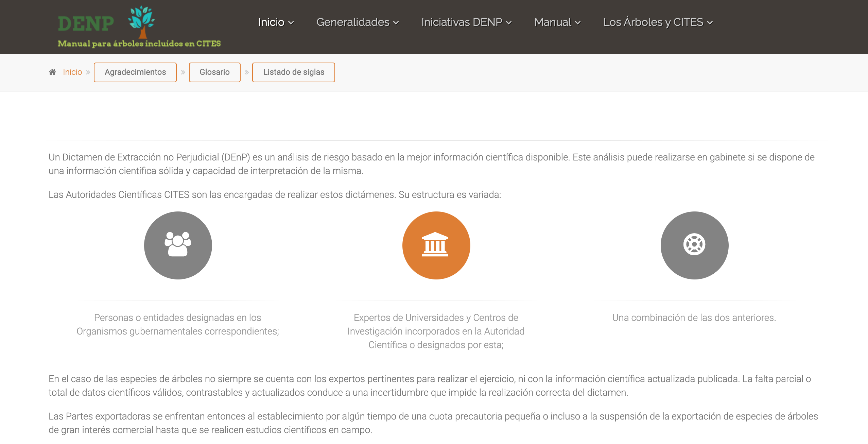This screenshot has width=868, height=444.
Task: Click the green DENP logo text
Action: (x=86, y=24)
